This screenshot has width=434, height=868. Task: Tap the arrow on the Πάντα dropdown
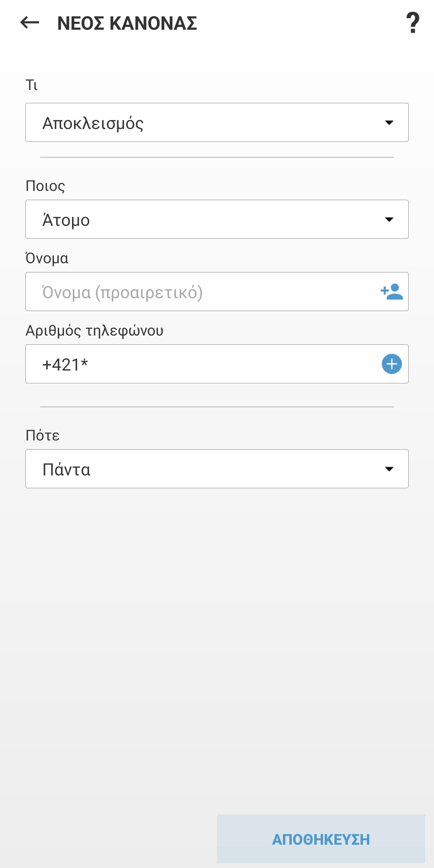pyautogui.click(x=389, y=469)
